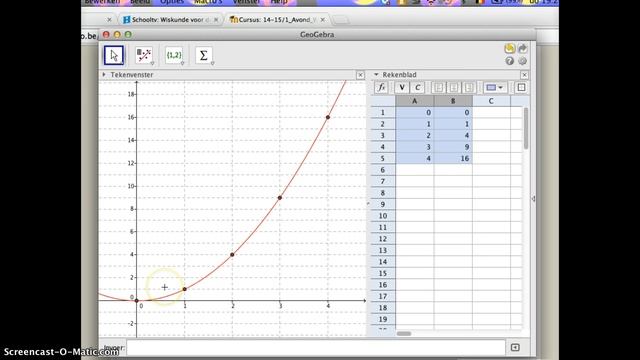Select row 1 header in spreadsheet
The width and height of the screenshot is (640, 360).
383,112
